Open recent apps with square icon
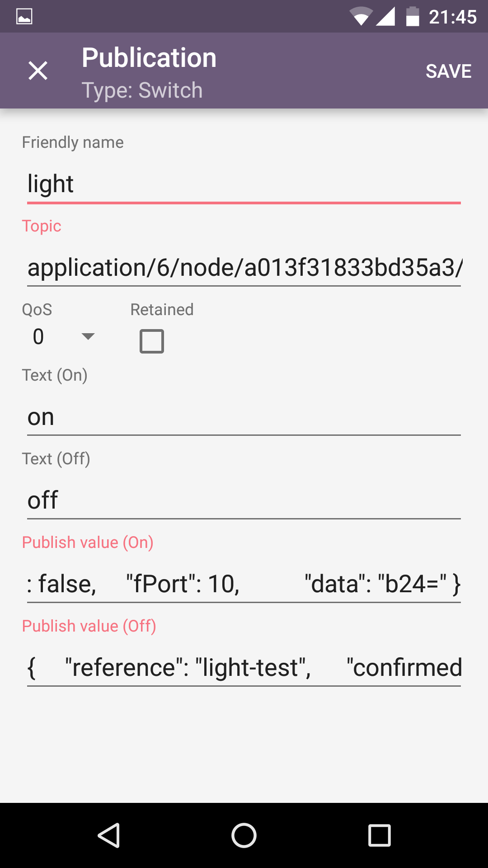This screenshot has height=868, width=488. coord(379,835)
